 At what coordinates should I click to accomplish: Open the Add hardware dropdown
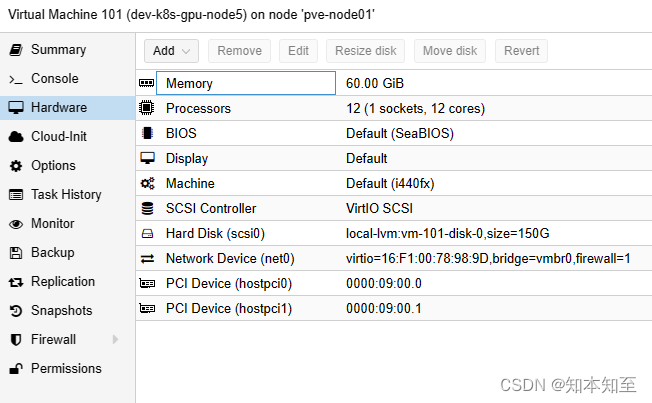click(172, 51)
